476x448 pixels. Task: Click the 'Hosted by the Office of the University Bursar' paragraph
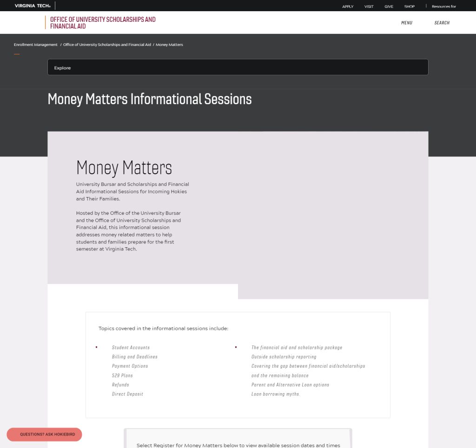pyautogui.click(x=129, y=231)
